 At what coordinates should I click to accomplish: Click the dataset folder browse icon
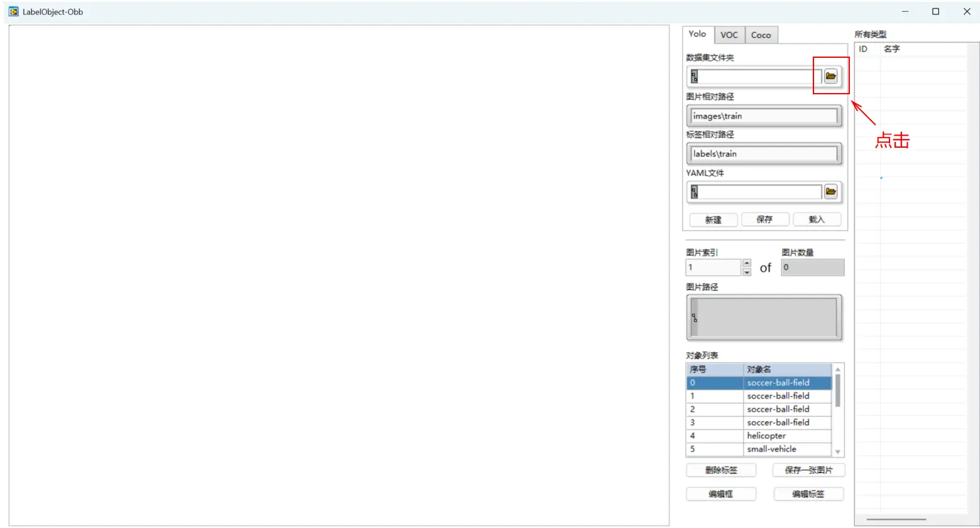[830, 77]
